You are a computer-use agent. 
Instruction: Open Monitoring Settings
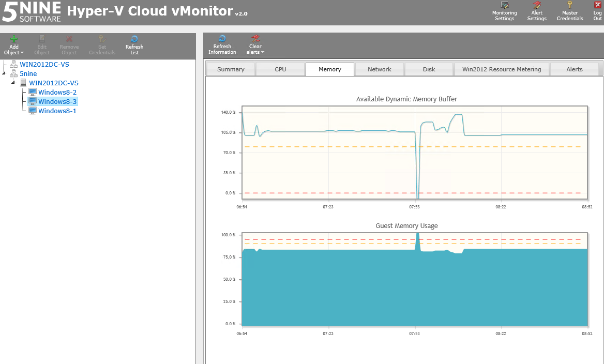504,11
